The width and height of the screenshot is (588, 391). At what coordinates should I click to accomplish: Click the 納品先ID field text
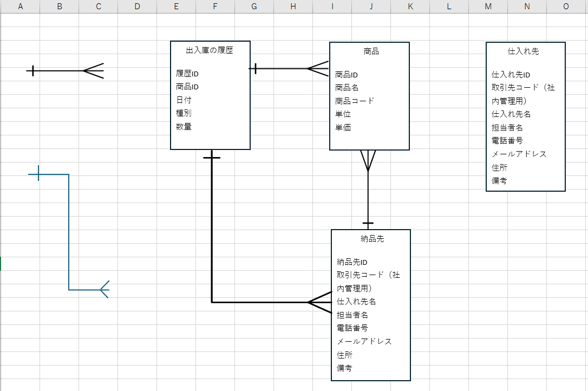pyautogui.click(x=352, y=262)
